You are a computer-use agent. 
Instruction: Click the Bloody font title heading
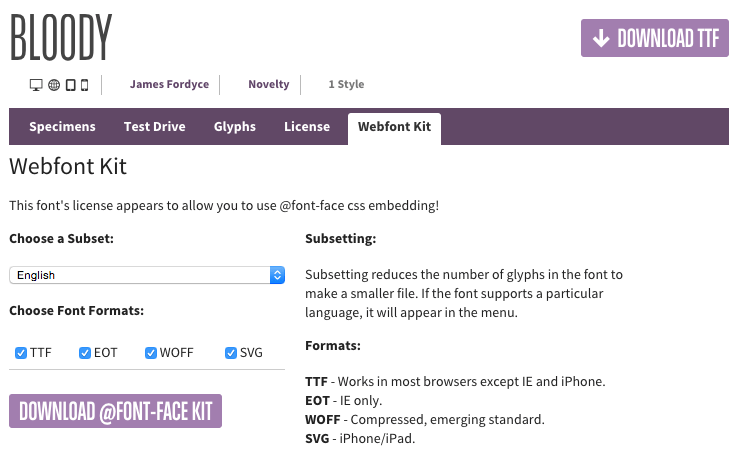(x=60, y=38)
